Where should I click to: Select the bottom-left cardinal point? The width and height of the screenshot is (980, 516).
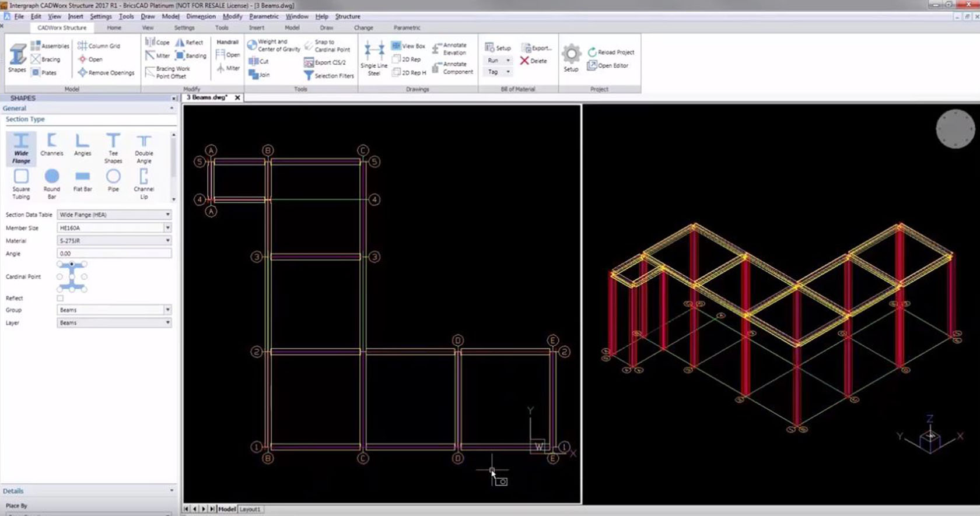coord(60,289)
